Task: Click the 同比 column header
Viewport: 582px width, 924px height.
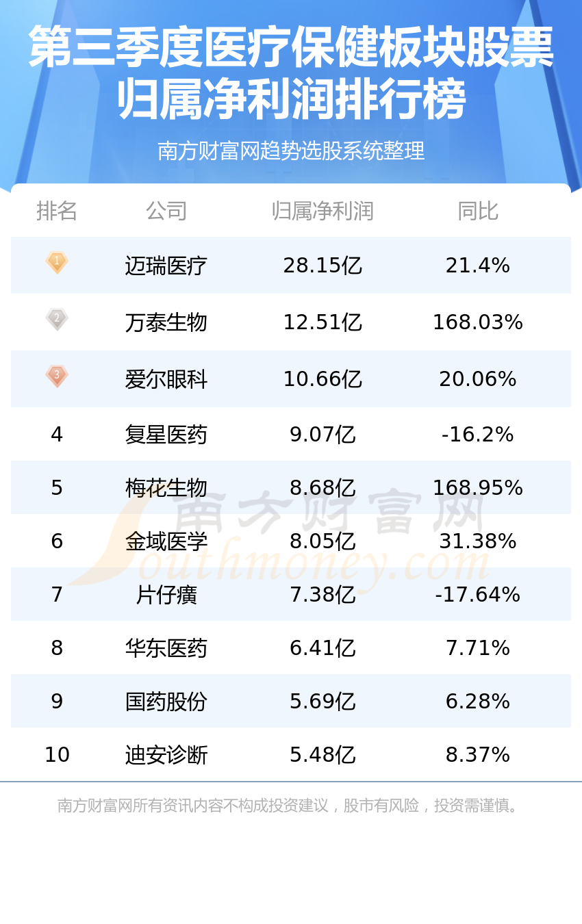Action: click(478, 211)
